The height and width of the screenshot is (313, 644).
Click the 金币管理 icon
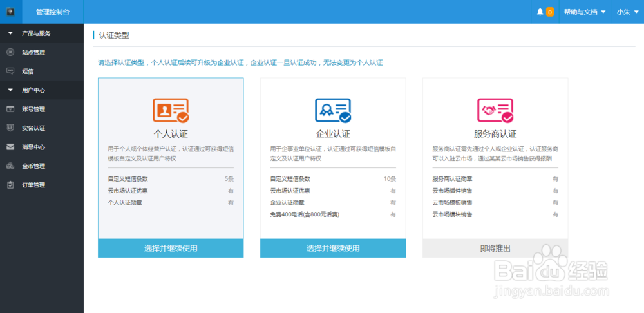pyautogui.click(x=11, y=166)
